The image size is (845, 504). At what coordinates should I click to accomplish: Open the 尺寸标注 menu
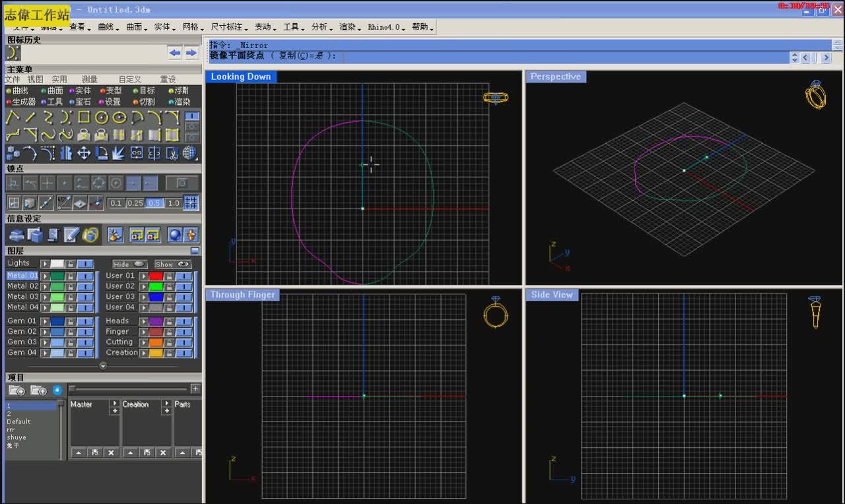pyautogui.click(x=228, y=27)
